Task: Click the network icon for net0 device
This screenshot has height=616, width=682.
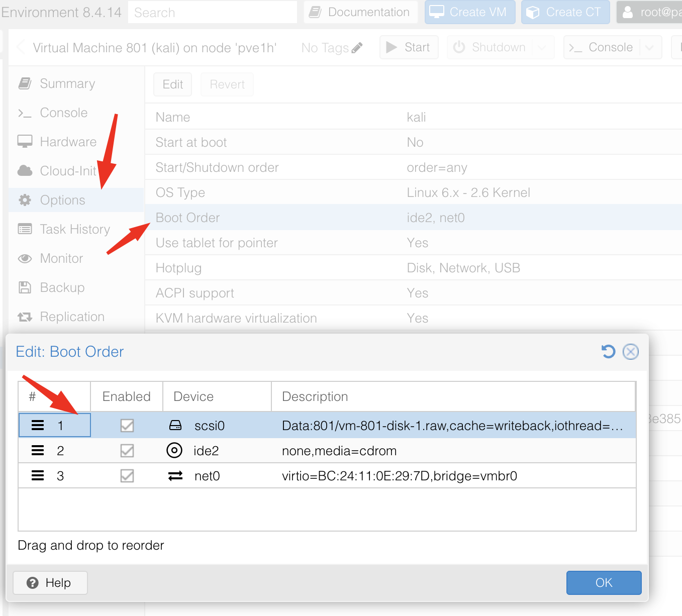Action: point(175,476)
